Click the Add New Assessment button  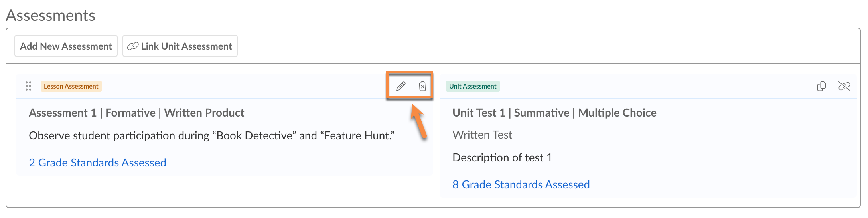[66, 46]
